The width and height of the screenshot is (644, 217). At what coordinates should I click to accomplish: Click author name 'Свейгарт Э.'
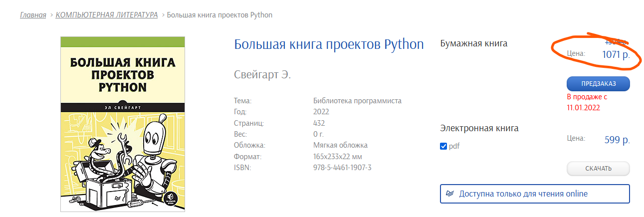tap(262, 75)
